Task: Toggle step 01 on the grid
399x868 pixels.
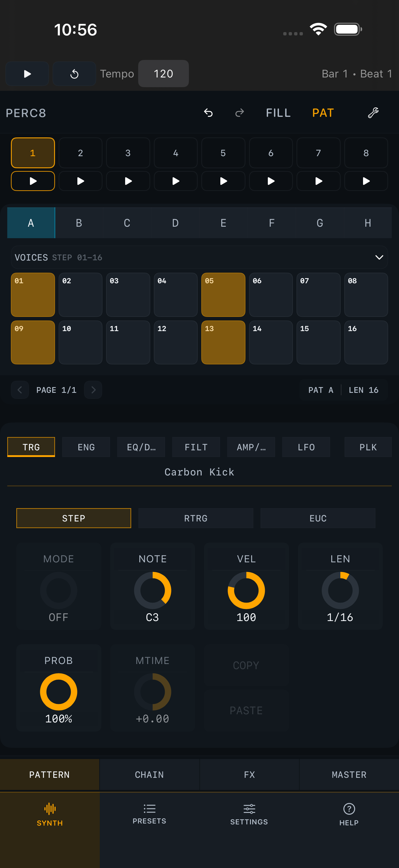Action: click(x=33, y=295)
